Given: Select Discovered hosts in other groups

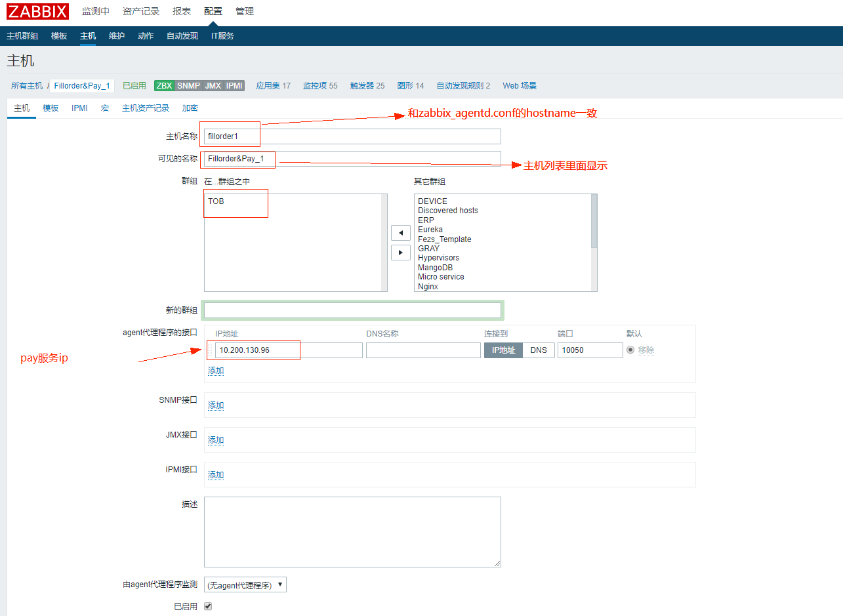Looking at the screenshot, I should 448,211.
